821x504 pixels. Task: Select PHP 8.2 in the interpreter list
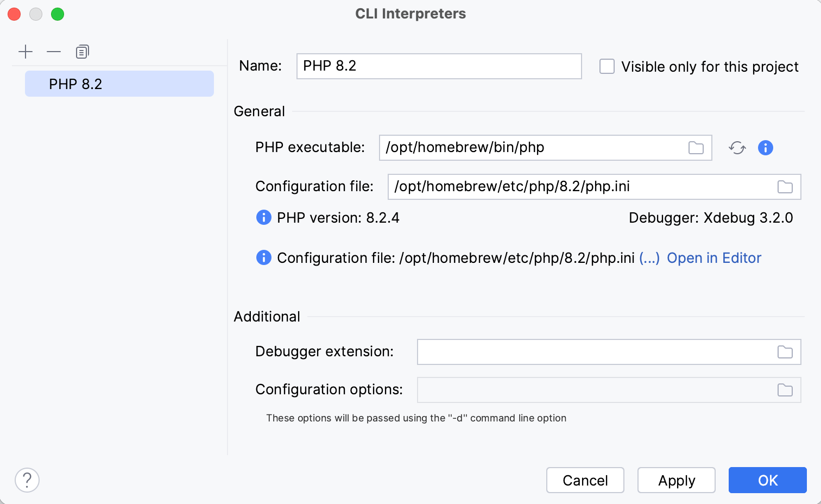point(119,84)
